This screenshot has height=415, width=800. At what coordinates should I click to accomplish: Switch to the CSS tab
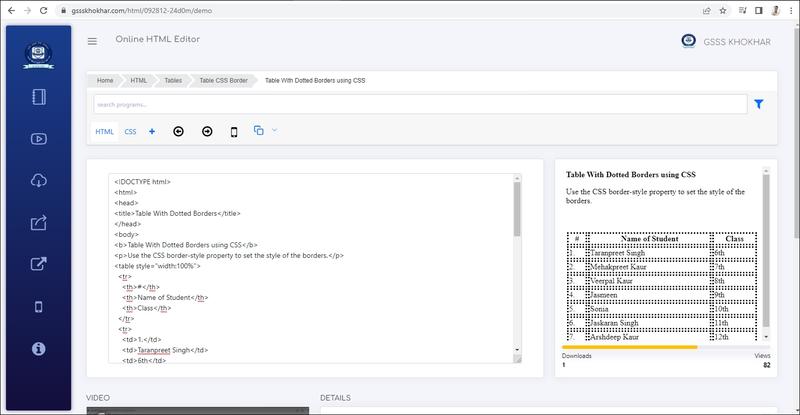point(130,131)
